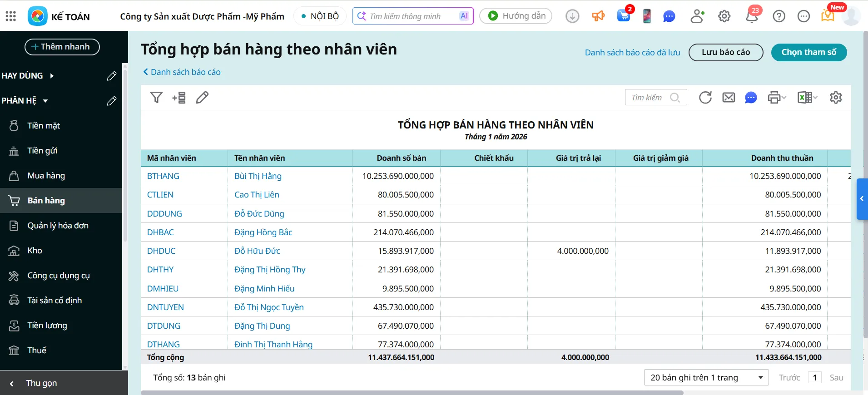Open the Kho module
The width and height of the screenshot is (868, 395).
pos(35,251)
